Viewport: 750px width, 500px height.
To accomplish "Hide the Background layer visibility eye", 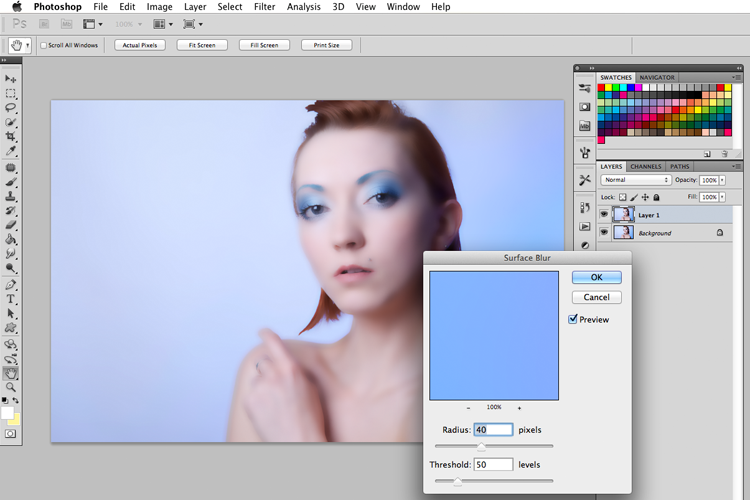I will [x=604, y=233].
